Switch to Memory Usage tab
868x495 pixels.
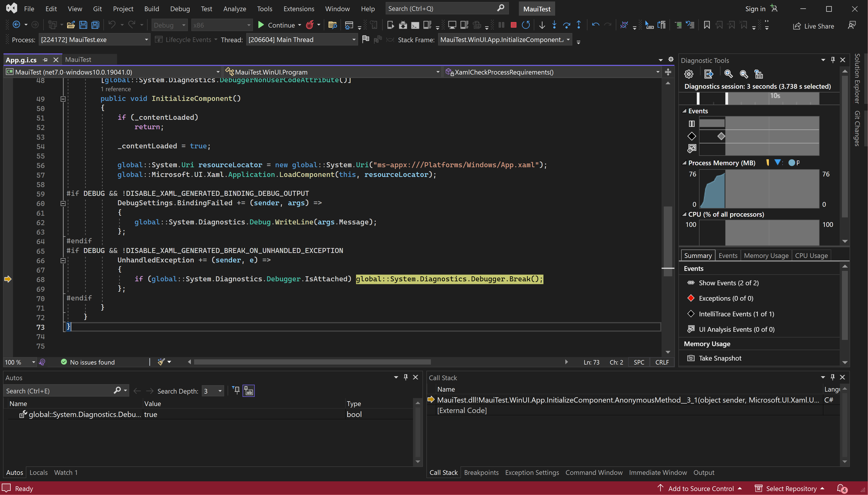(x=766, y=255)
